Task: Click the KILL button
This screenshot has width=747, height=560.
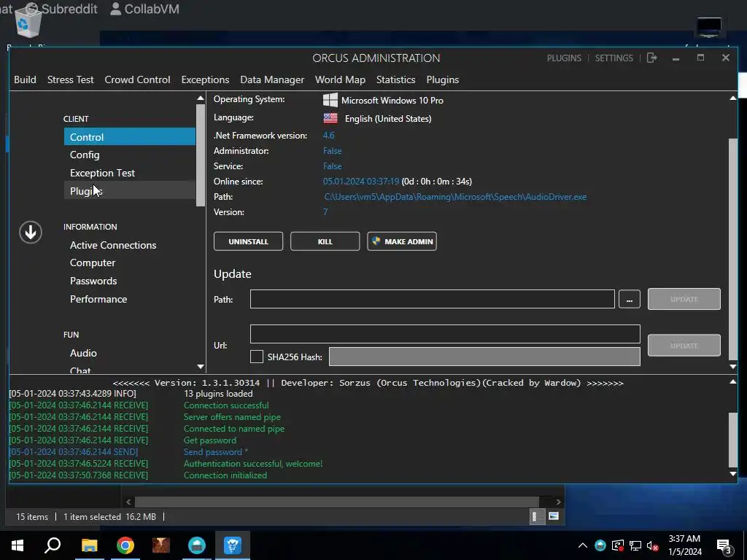Action: 325,241
